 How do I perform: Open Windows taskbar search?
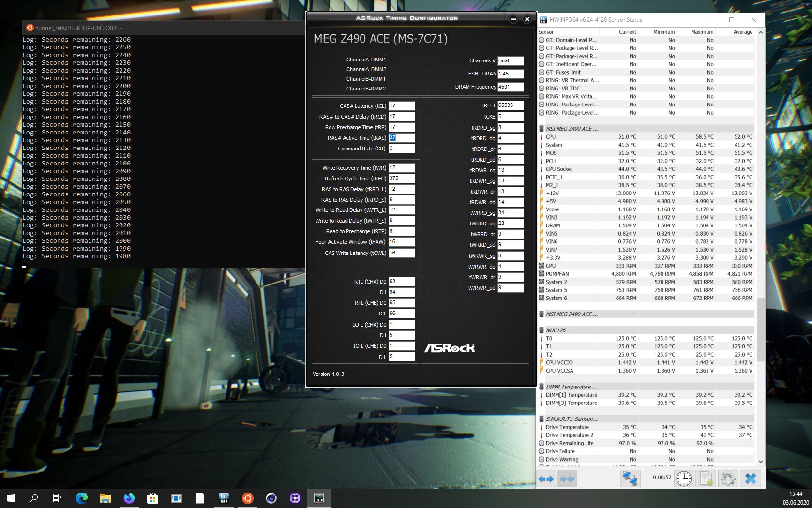(34, 498)
